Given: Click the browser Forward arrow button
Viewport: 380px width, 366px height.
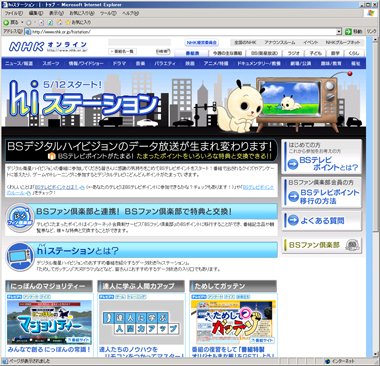Looking at the screenshot, I should point(29,22).
